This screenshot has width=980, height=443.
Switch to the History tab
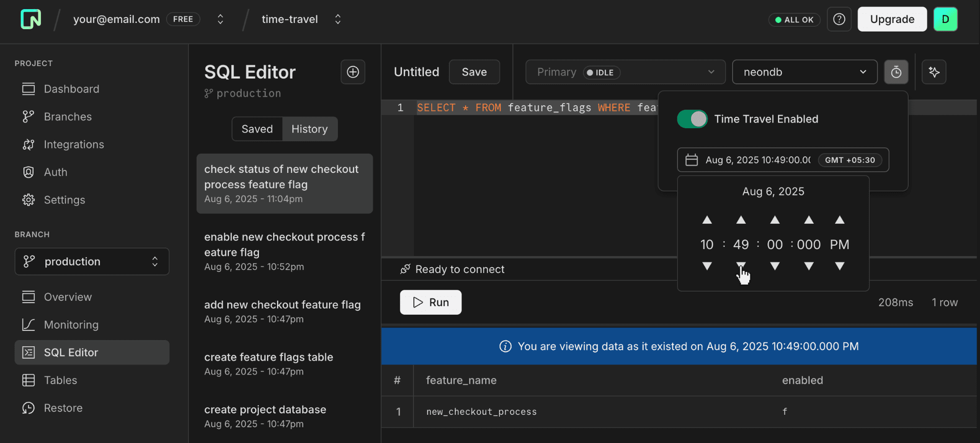pos(309,129)
